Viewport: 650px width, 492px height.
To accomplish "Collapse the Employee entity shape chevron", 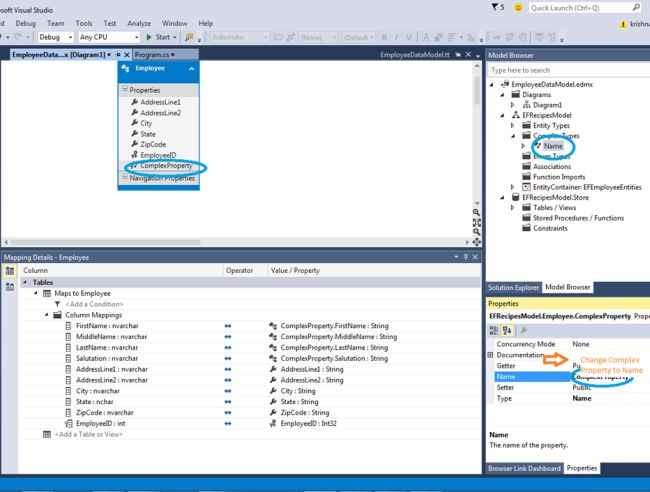I will coord(191,68).
